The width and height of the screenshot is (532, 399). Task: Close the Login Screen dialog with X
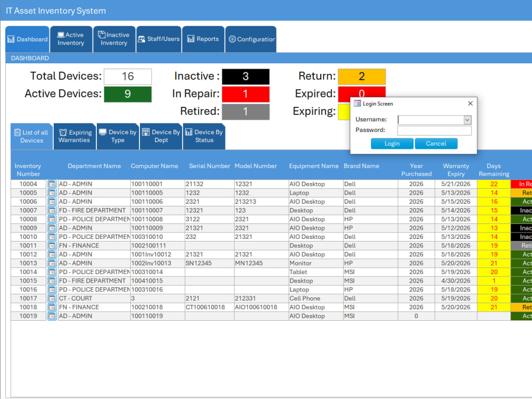coord(470,104)
